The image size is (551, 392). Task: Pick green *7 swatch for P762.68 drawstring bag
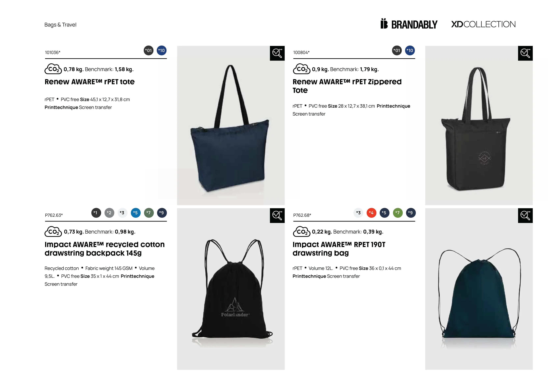(398, 213)
